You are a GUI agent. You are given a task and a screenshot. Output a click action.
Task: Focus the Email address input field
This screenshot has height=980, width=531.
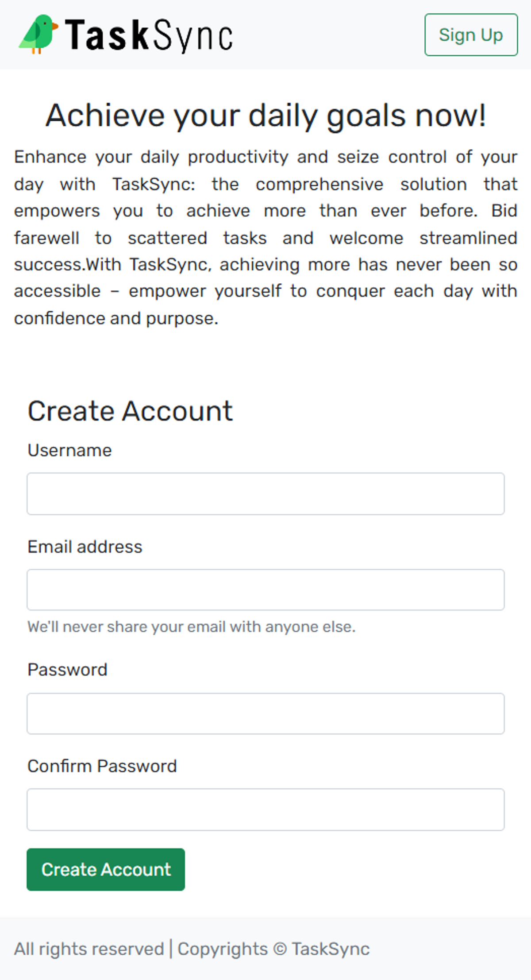[265, 590]
